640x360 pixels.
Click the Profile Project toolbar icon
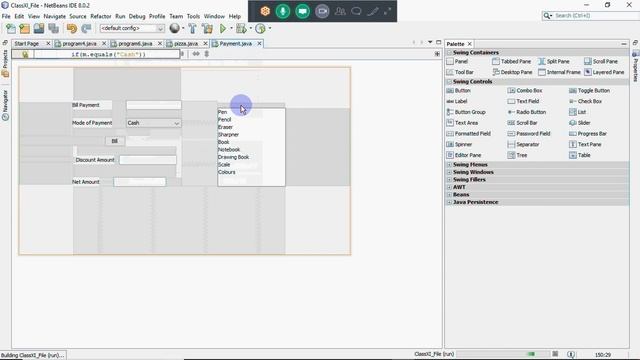(x=260, y=29)
